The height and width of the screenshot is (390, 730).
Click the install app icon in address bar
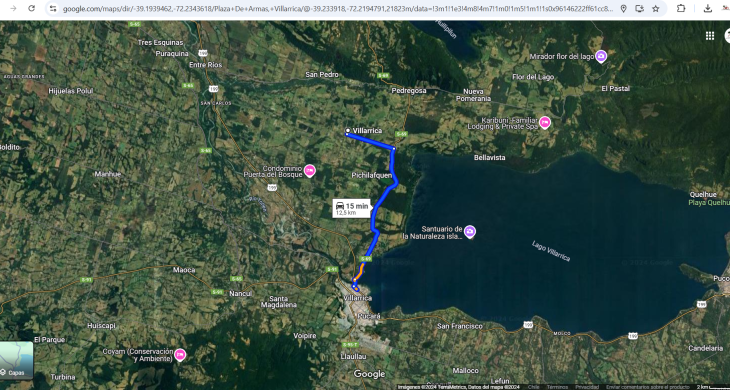coord(640,8)
